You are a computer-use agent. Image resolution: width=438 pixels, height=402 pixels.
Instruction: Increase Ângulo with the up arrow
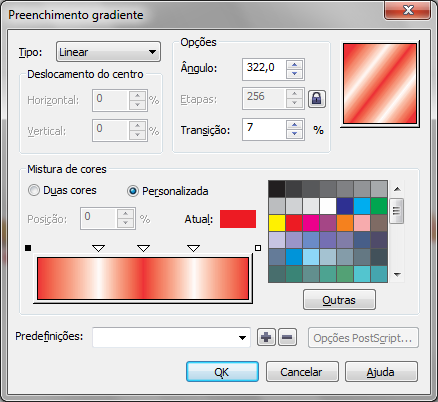(x=294, y=65)
